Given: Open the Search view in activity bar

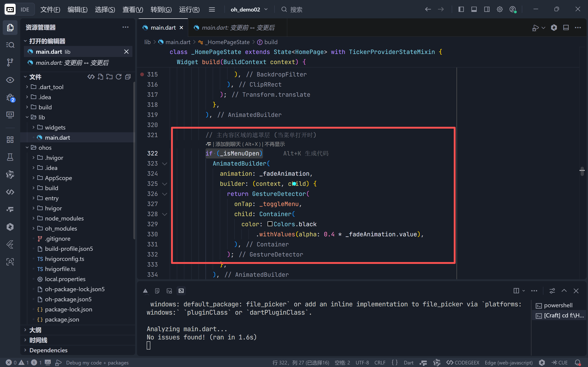Looking at the screenshot, I should pos(10,45).
